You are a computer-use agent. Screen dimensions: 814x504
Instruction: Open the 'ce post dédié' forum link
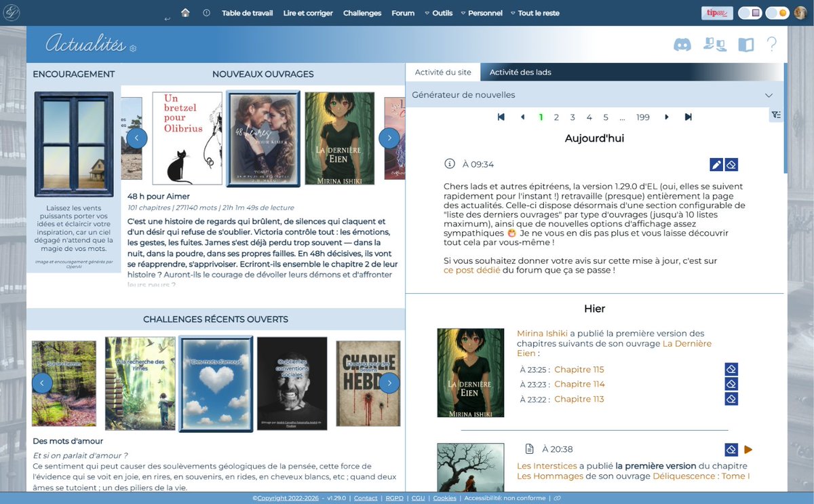(x=472, y=270)
